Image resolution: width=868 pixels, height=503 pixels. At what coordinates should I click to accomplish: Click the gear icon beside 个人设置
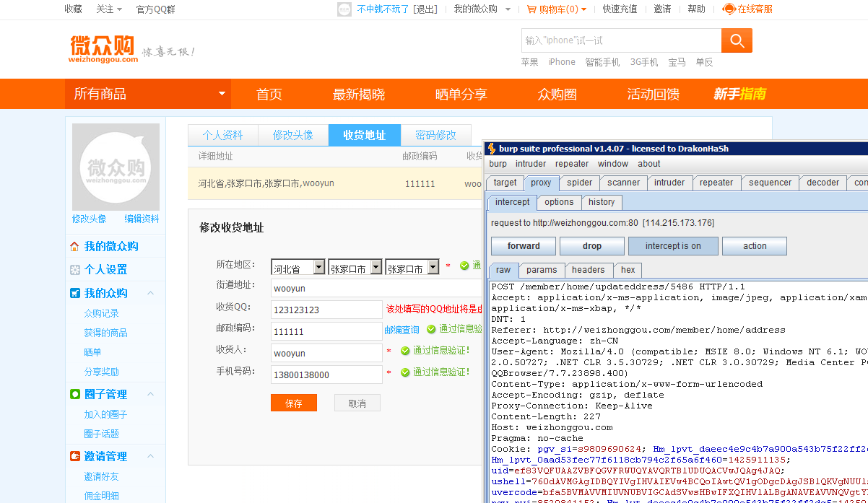(x=74, y=270)
